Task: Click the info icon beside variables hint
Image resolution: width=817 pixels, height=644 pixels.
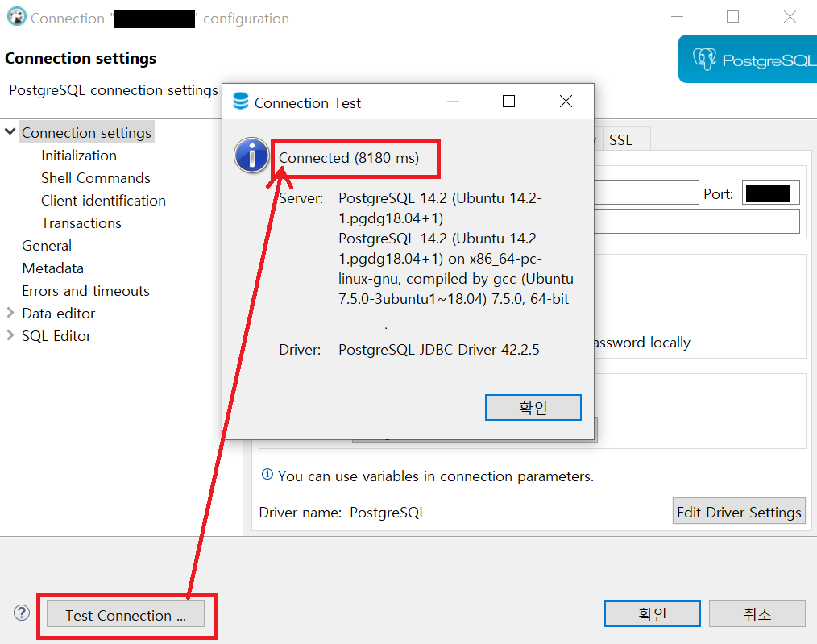Action: tap(267, 474)
